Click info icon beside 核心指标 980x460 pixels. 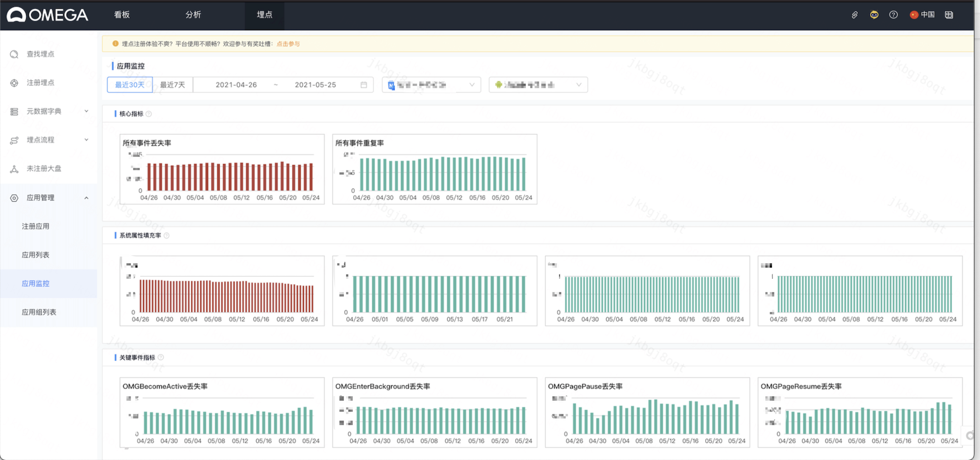[x=149, y=114]
